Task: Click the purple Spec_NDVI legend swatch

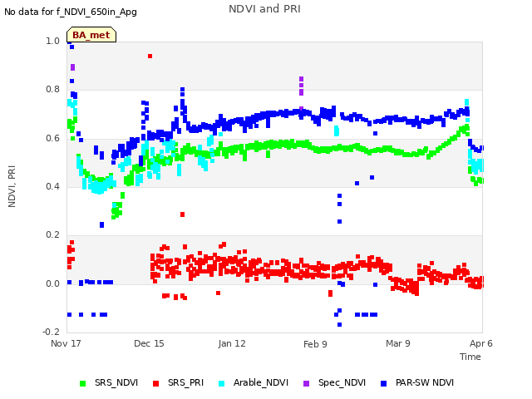Action: pos(306,383)
